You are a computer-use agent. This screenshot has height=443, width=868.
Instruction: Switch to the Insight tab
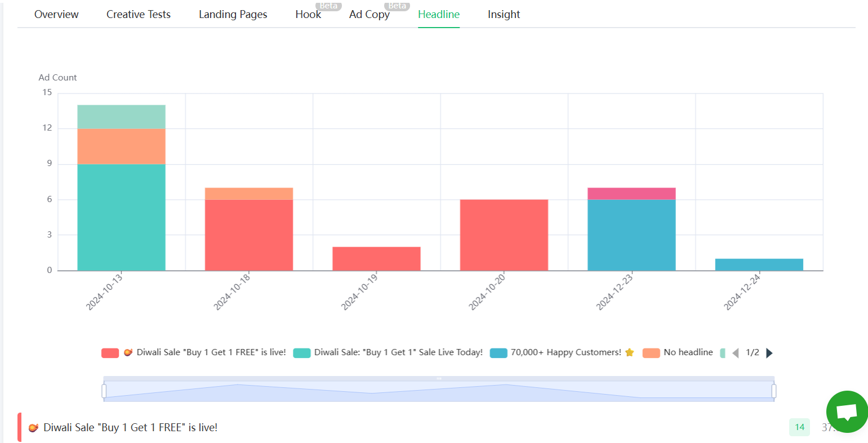[x=504, y=14]
